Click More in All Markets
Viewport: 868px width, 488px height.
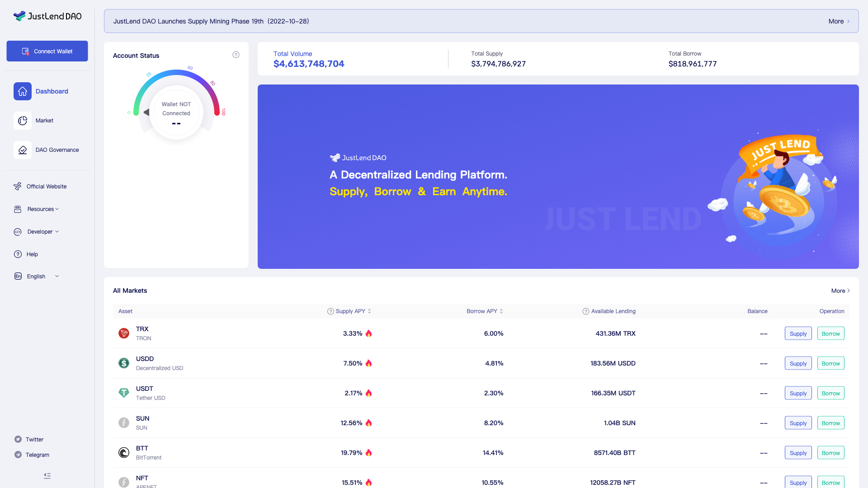click(x=840, y=291)
